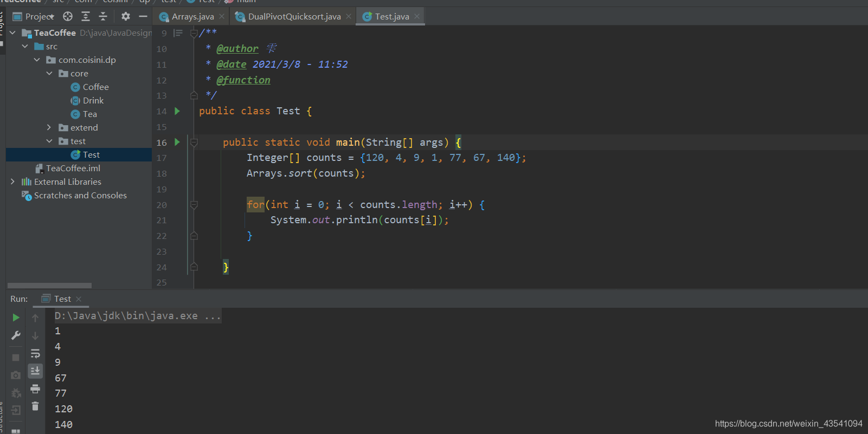Click the Exit icon in Run toolbar
Image resolution: width=868 pixels, height=434 pixels.
point(16,410)
